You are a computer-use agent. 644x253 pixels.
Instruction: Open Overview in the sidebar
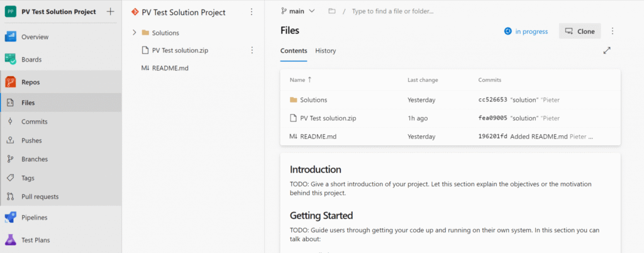35,37
